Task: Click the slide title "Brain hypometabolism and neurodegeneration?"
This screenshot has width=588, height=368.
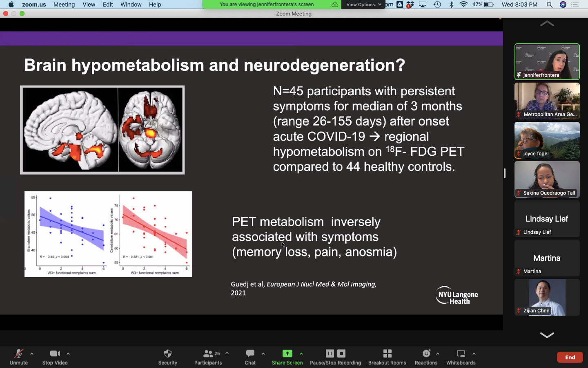Action: coord(215,65)
